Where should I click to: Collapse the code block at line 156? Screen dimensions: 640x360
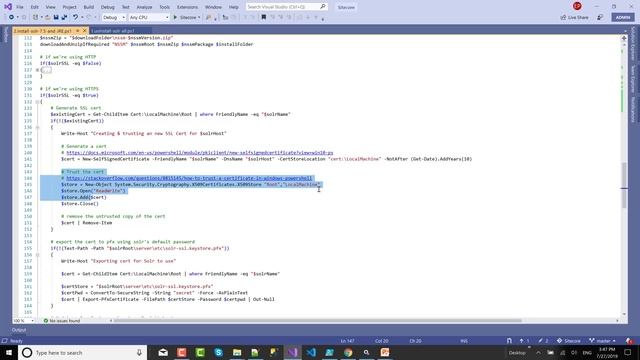click(x=38, y=255)
